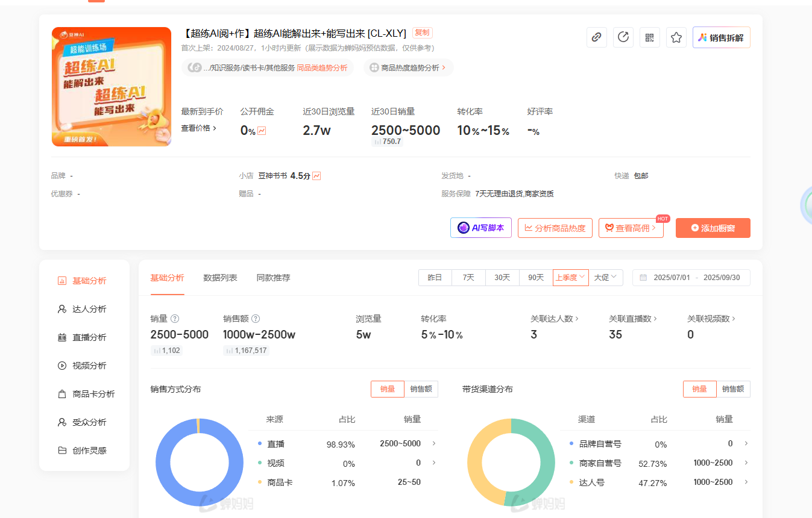The width and height of the screenshot is (812, 518).
Task: Favorite the product with star icon
Action: [676, 37]
